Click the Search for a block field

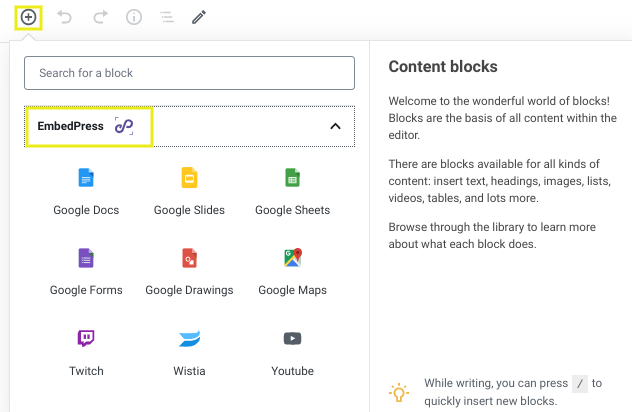pyautogui.click(x=189, y=73)
